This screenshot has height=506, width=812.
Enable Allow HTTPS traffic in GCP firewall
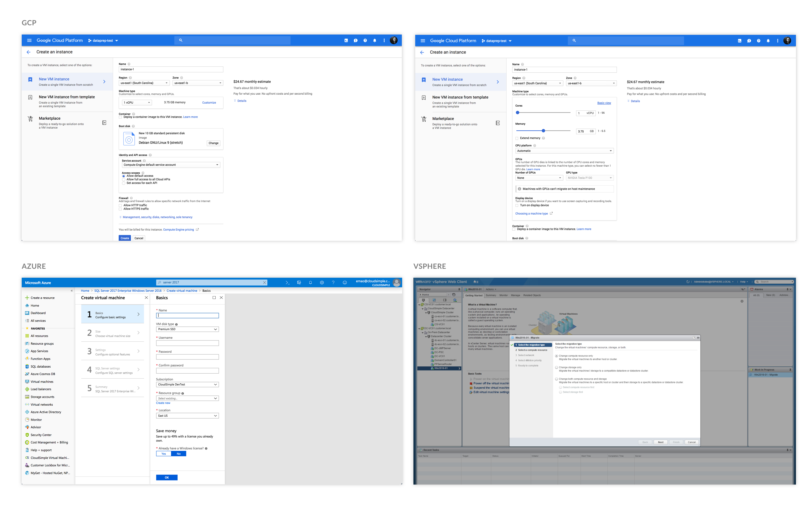coord(120,209)
